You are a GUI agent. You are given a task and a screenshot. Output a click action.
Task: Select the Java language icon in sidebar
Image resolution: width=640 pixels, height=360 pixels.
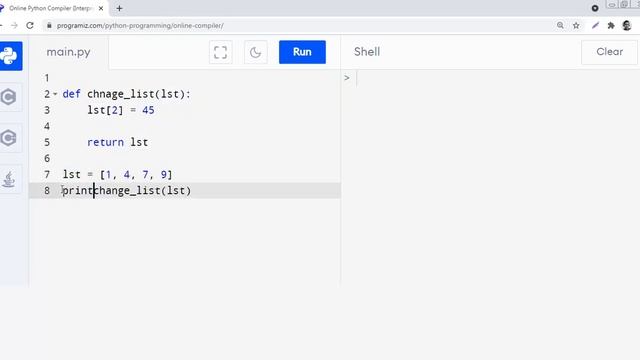9,179
